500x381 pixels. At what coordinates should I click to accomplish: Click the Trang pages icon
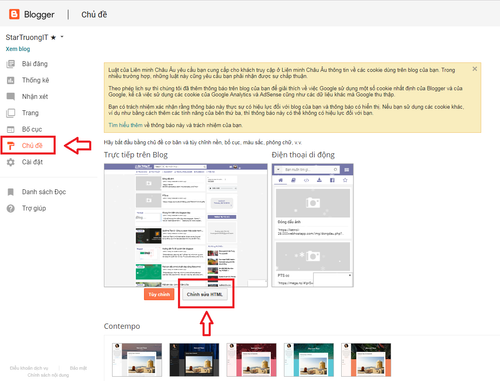click(x=11, y=113)
